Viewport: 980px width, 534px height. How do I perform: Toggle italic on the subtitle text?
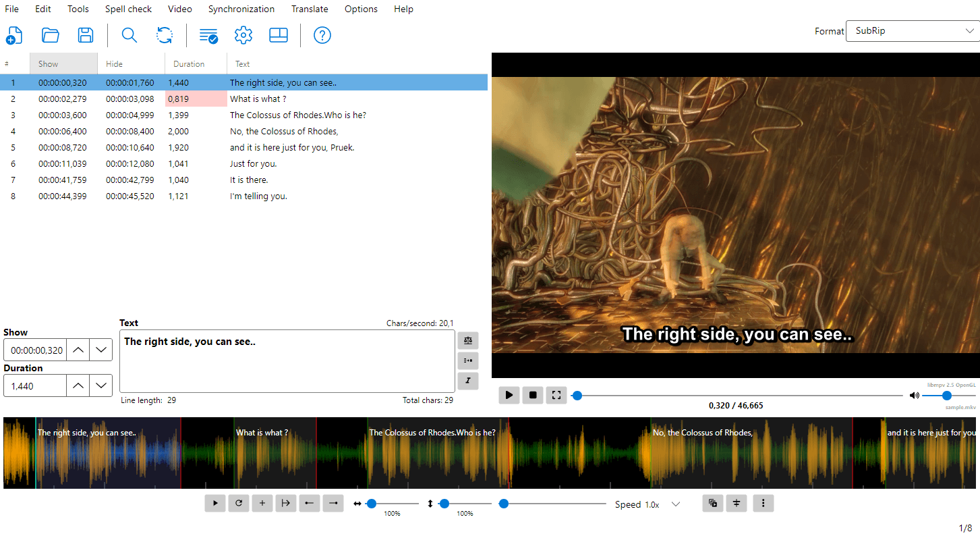point(468,381)
